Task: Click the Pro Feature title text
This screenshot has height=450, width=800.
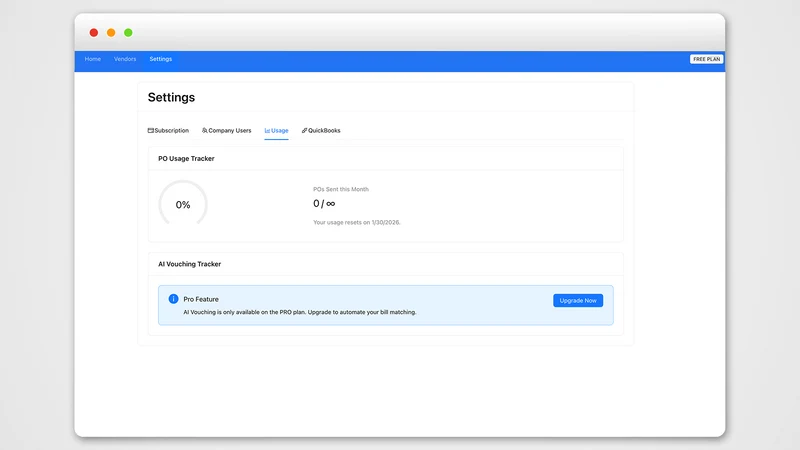Action: click(201, 299)
